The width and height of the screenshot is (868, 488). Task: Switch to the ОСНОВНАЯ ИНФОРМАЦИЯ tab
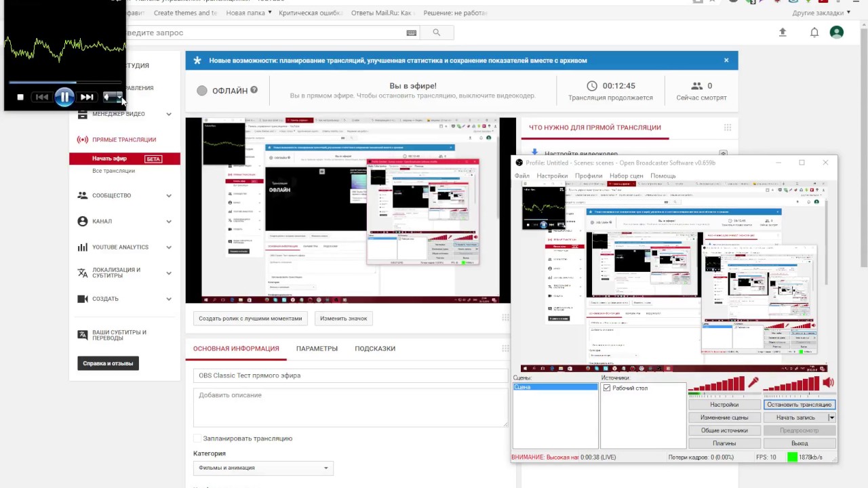click(x=236, y=348)
